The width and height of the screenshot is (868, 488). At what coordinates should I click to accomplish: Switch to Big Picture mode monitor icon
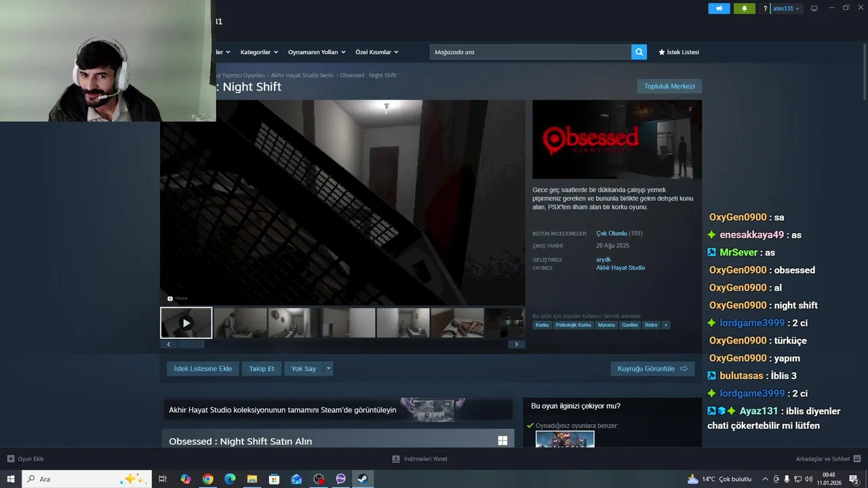814,9
